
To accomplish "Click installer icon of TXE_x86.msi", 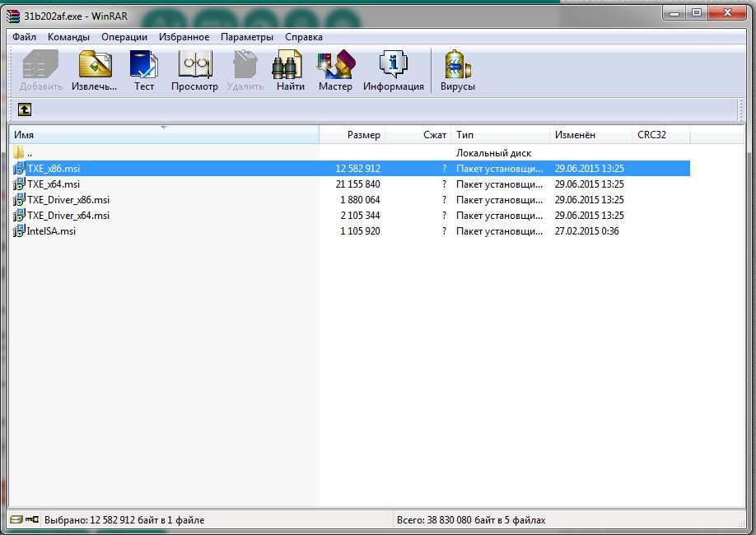I will tap(19, 168).
